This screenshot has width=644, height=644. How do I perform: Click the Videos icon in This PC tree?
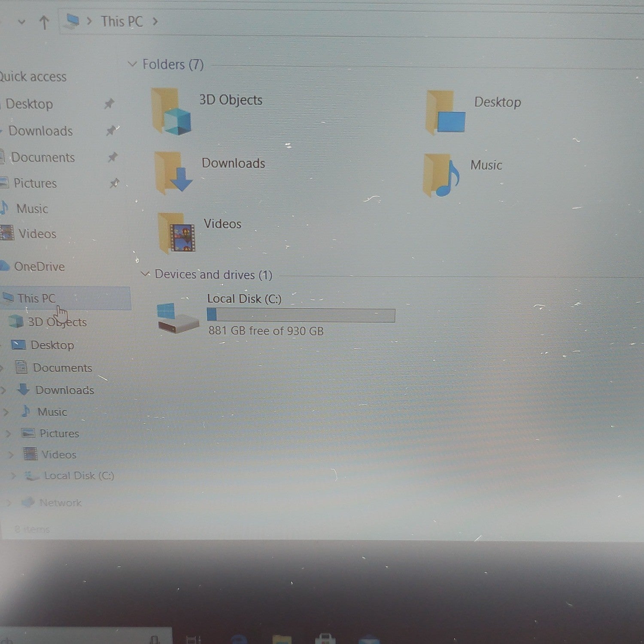[x=30, y=454]
